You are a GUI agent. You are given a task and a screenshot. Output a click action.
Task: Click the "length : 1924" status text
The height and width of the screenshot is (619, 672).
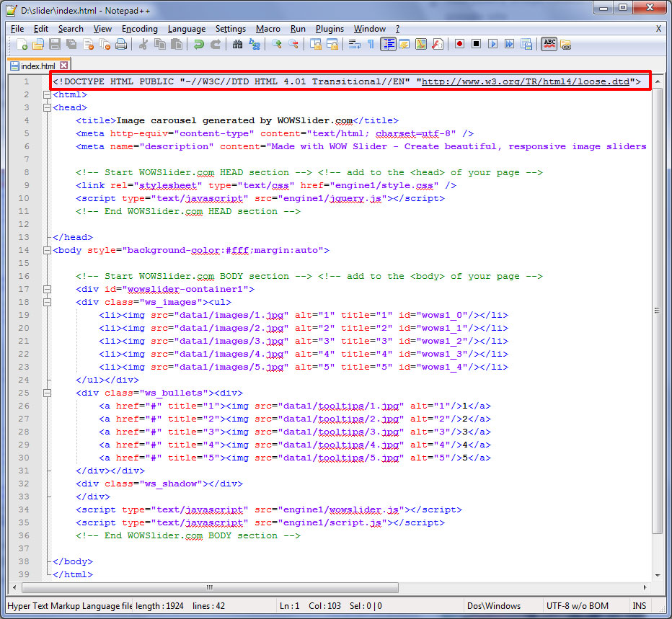[159, 606]
